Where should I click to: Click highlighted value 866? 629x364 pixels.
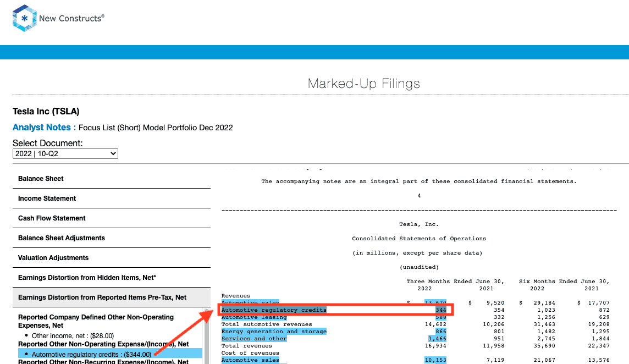click(x=441, y=332)
